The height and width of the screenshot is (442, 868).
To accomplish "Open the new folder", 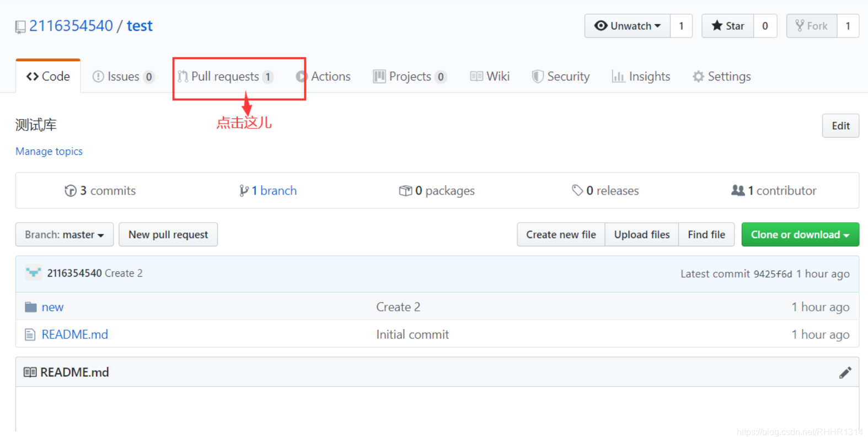I will (x=52, y=307).
